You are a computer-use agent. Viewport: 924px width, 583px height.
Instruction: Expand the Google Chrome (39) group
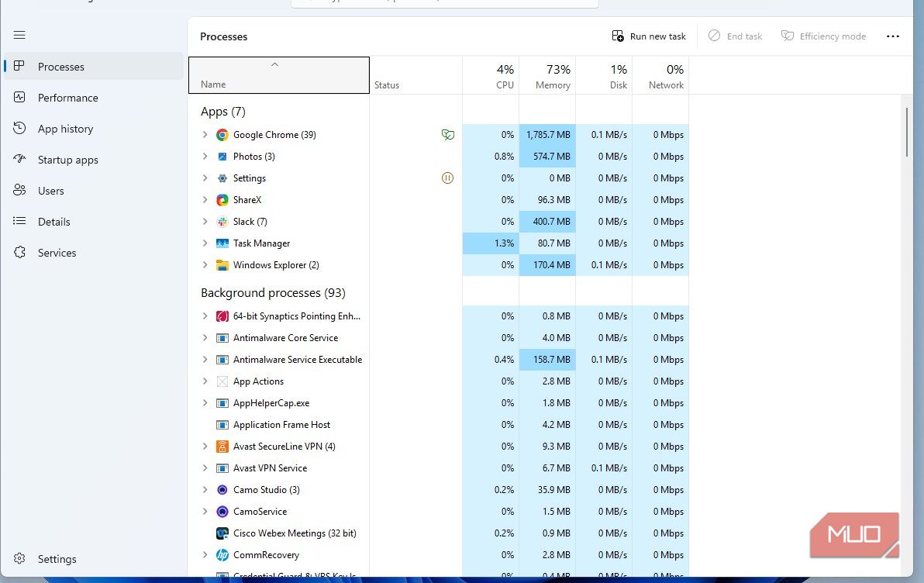point(205,134)
